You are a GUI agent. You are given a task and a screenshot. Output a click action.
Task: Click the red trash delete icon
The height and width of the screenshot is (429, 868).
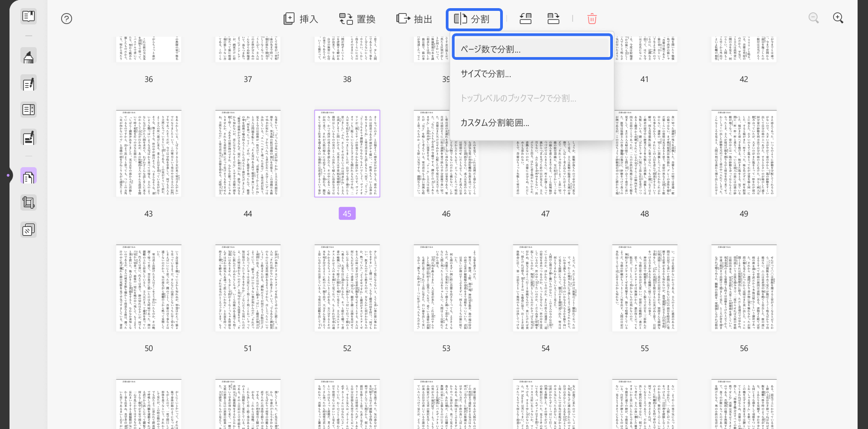[592, 19]
